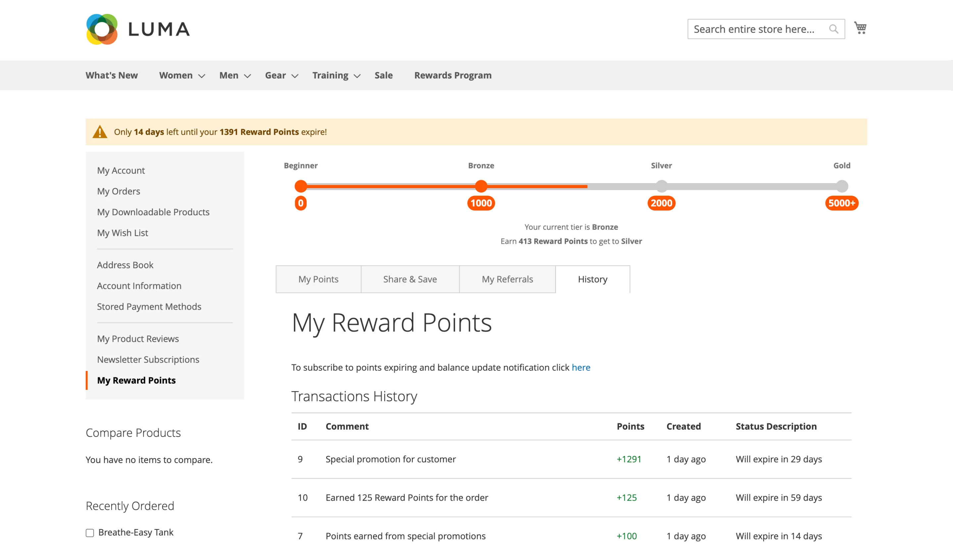Open Newsletter Subscriptions settings
Image resolution: width=953 pixels, height=560 pixels.
148,359
